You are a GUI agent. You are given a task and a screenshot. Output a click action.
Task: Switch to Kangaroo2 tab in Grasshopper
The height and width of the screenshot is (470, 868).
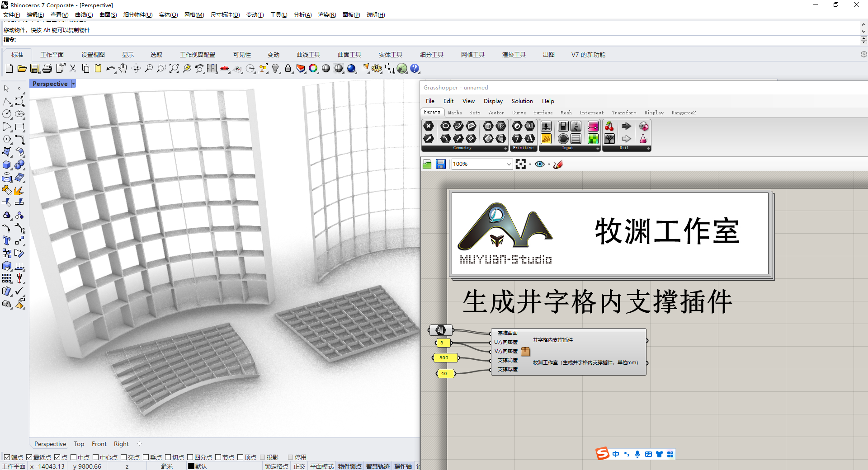pos(684,113)
